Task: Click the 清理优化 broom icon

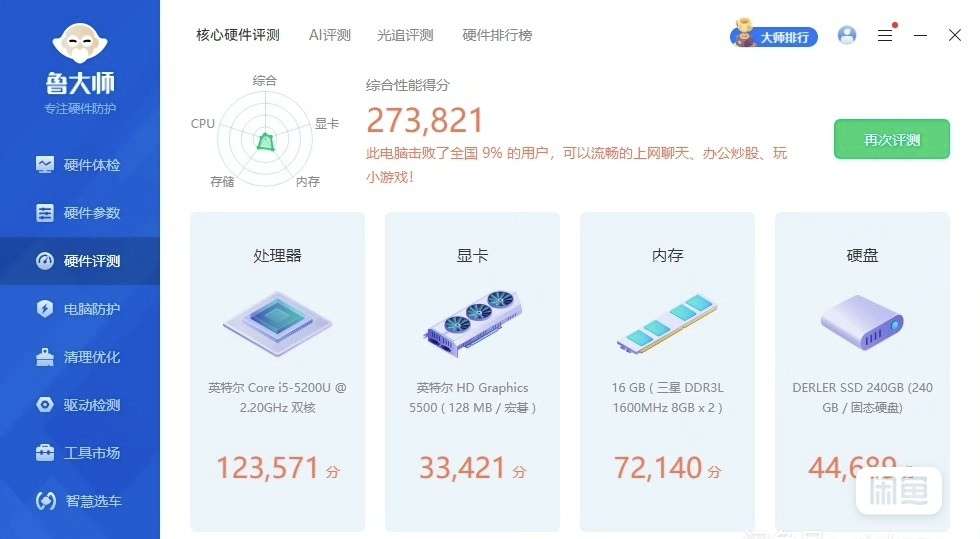Action: pos(45,356)
